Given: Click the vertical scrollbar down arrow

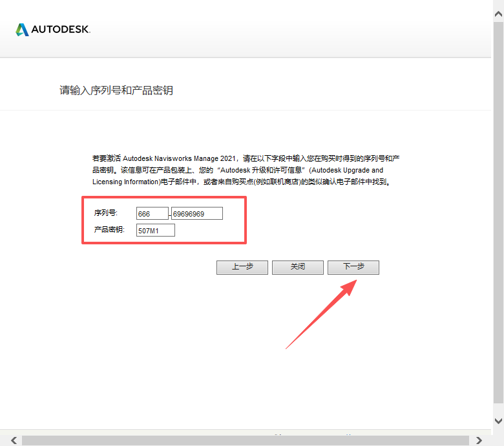Looking at the screenshot, I should (x=499, y=421).
